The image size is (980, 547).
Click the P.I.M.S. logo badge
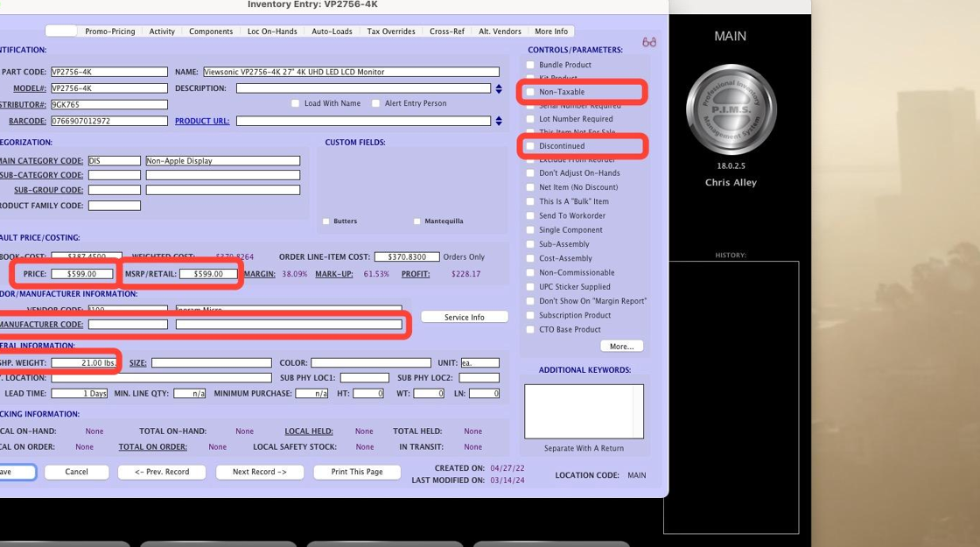pos(731,109)
